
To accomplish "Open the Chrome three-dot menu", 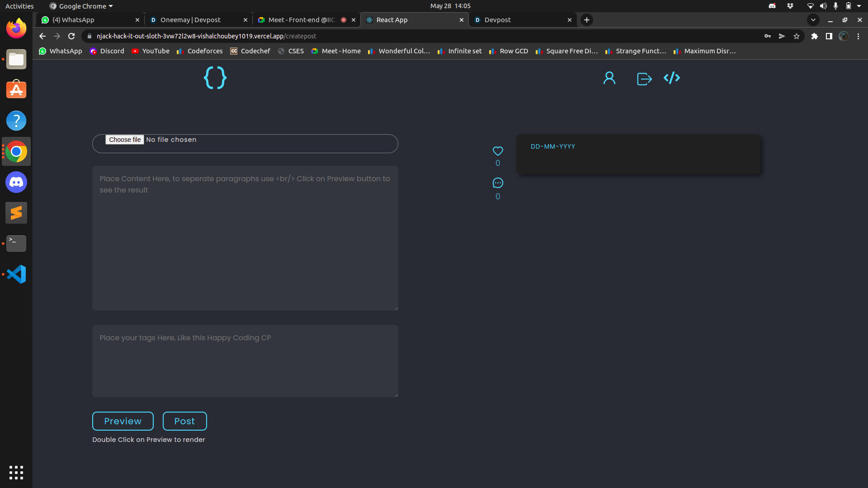I will 858,36.
